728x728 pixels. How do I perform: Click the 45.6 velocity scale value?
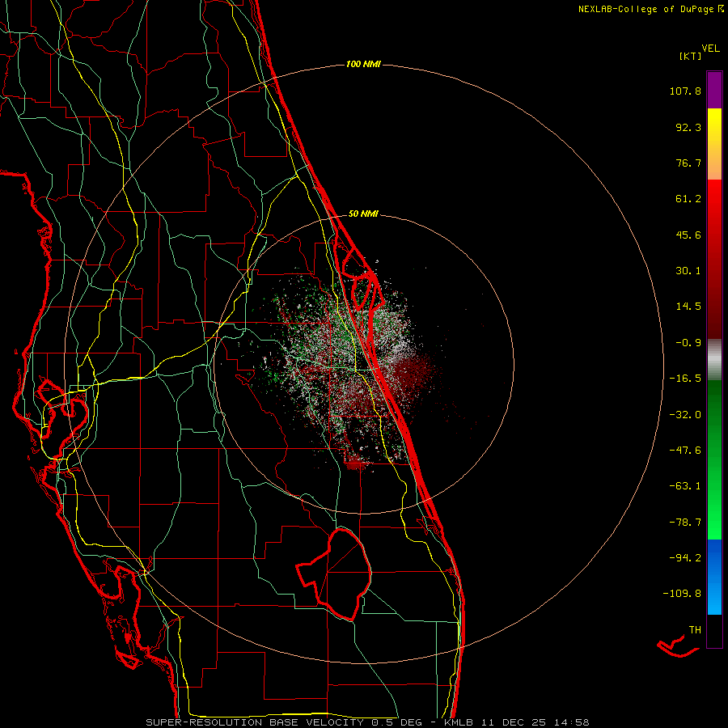[688, 235]
